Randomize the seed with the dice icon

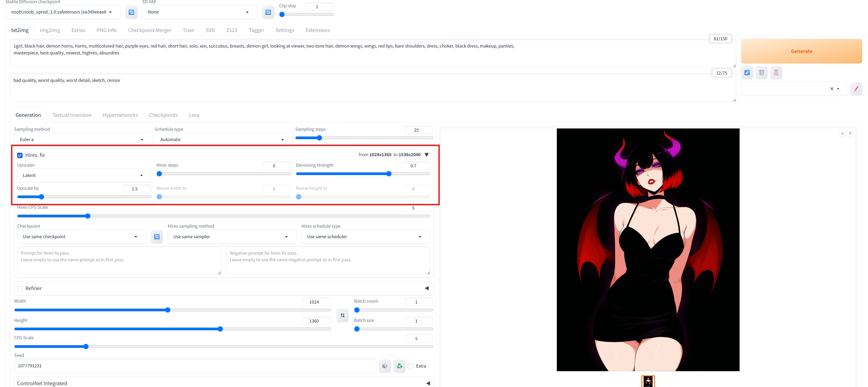[x=385, y=366]
